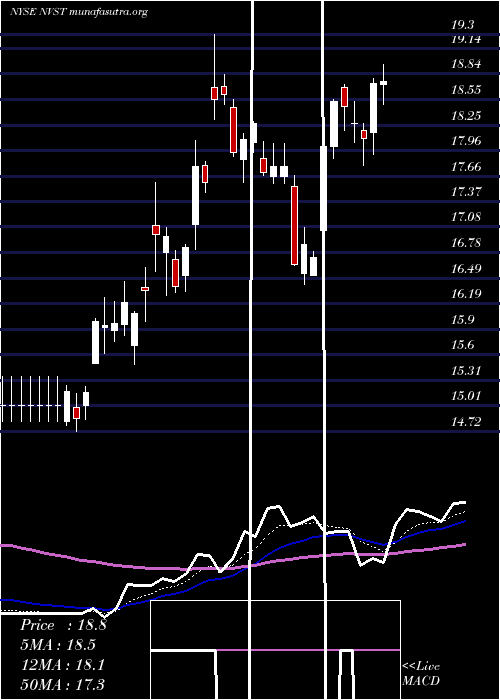
Task: Click the Price : 18.8 readout
Action: (63, 625)
